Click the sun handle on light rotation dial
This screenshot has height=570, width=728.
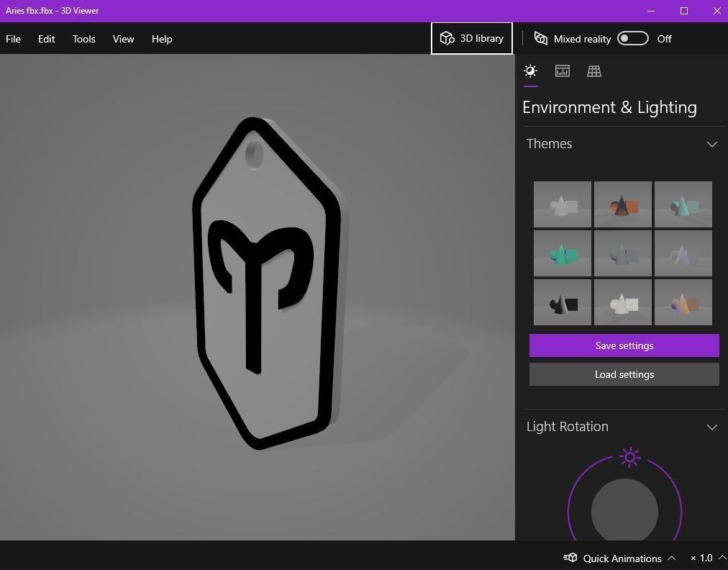pyautogui.click(x=629, y=458)
